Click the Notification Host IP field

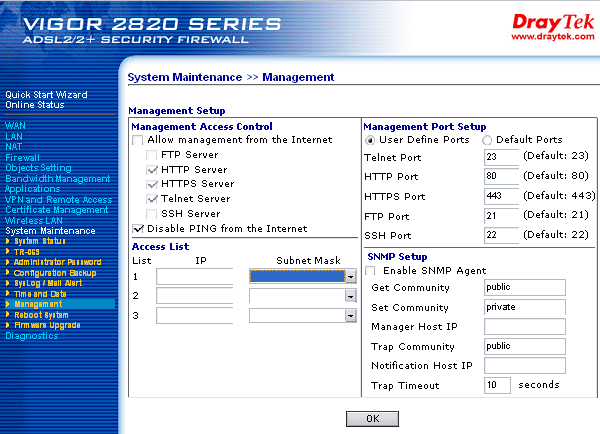pyautogui.click(x=525, y=365)
